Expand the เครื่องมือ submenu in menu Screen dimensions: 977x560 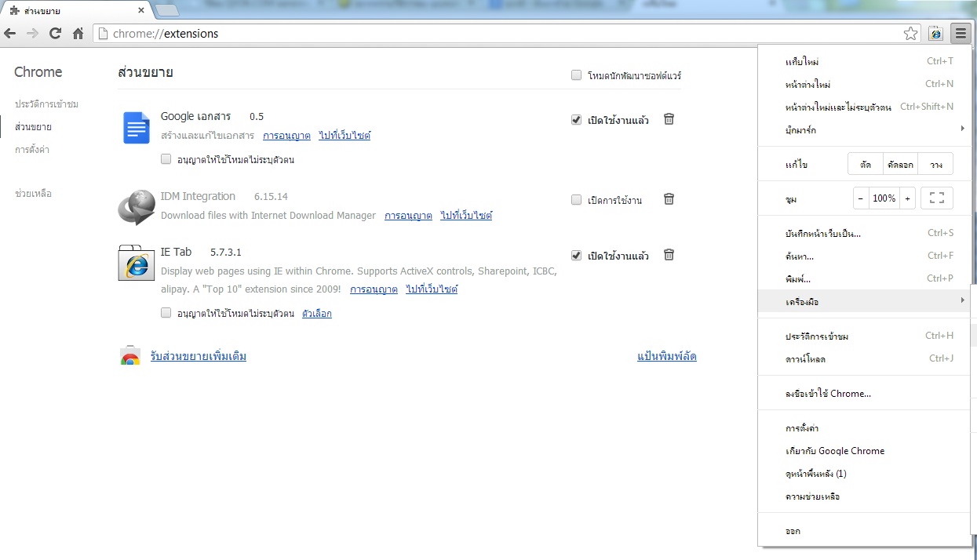864,301
